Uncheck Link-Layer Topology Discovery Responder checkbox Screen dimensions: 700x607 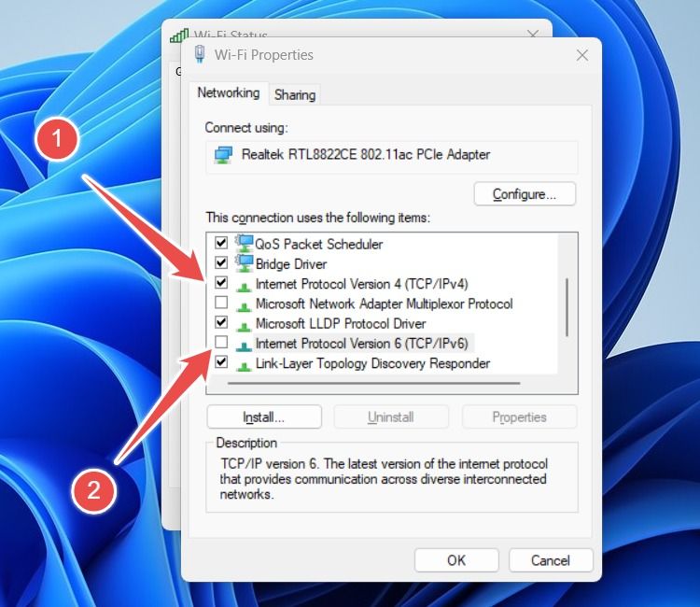[x=221, y=361]
